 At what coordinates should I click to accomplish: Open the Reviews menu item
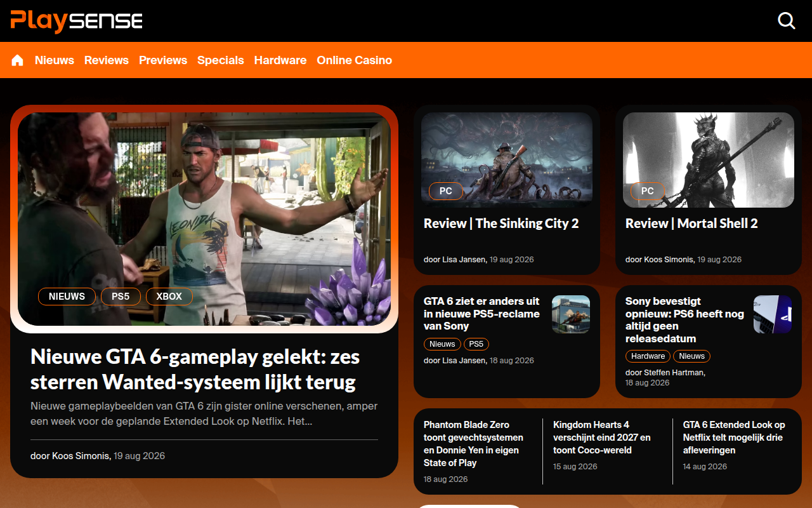tap(107, 60)
